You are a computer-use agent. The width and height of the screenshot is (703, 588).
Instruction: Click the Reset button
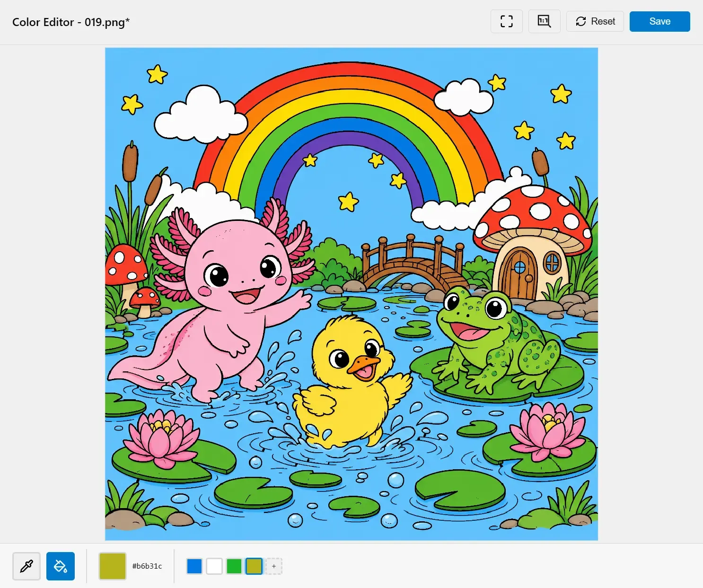pyautogui.click(x=595, y=21)
